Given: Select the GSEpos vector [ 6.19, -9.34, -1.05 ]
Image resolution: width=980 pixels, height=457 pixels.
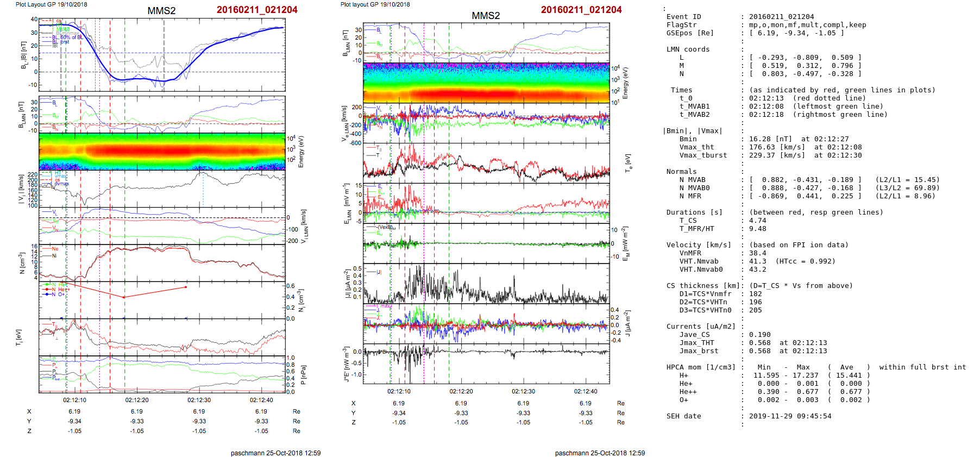Looking at the screenshot, I should point(796,33).
